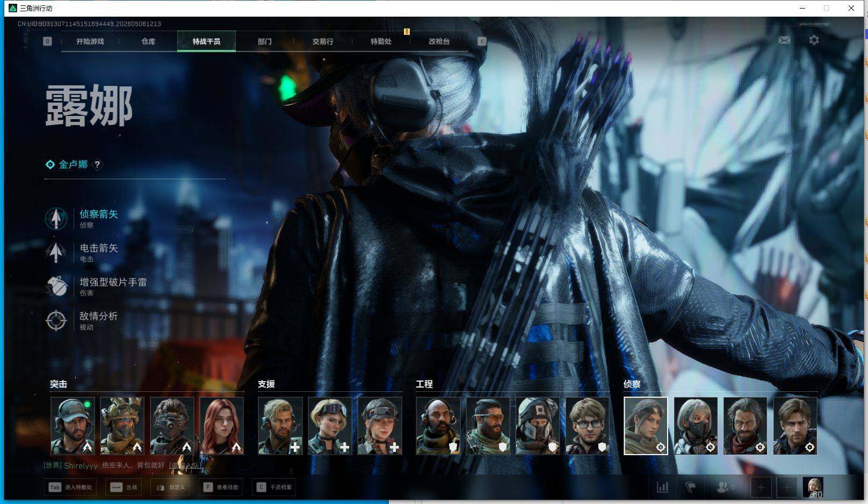Open the 特勤处 tab
This screenshot has width=868, height=504.
tap(381, 41)
